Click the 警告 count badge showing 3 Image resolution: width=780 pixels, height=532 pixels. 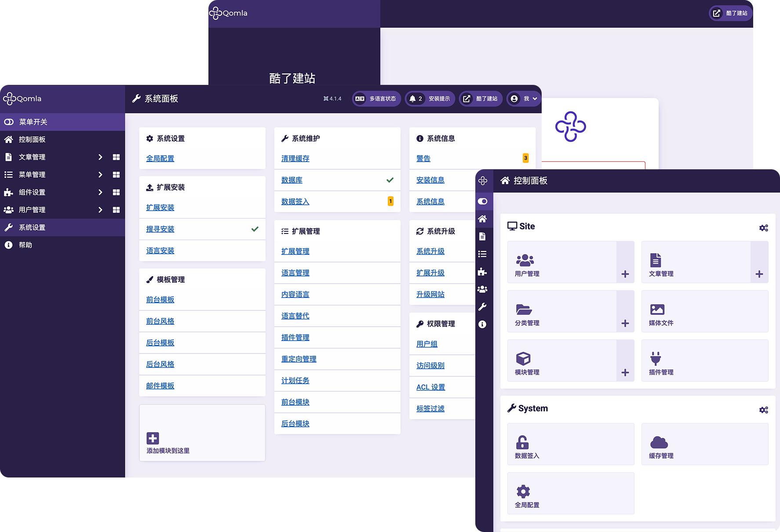[525, 158]
